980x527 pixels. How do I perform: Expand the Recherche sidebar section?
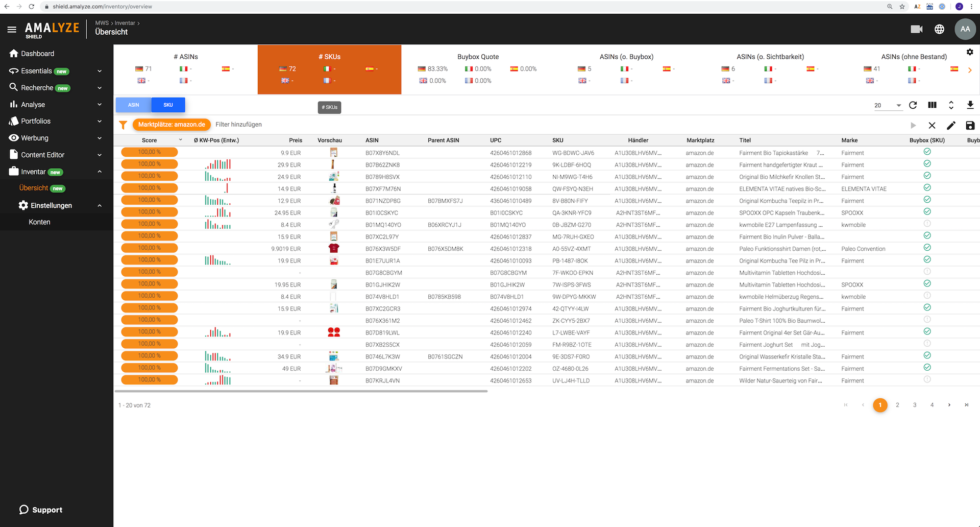pos(100,88)
